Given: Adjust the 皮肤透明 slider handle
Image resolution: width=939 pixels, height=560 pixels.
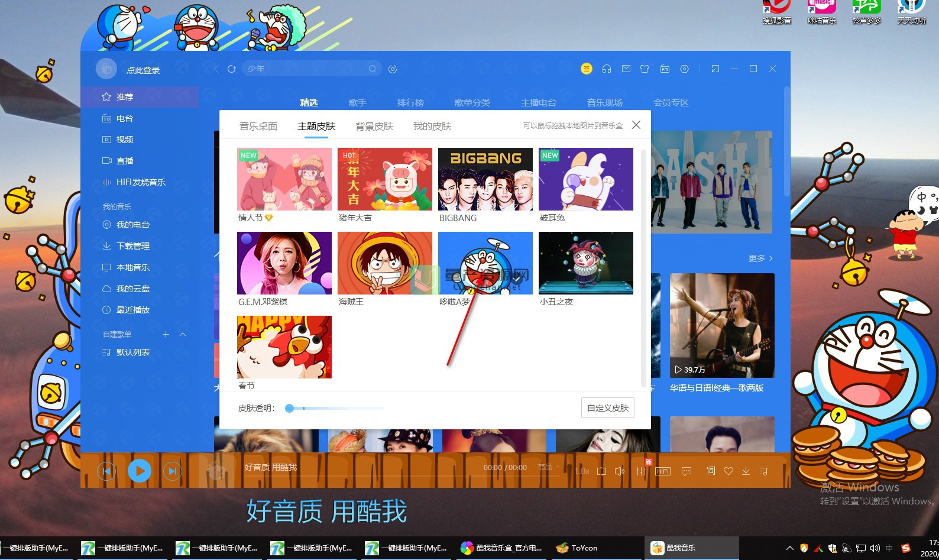Looking at the screenshot, I should coord(289,408).
